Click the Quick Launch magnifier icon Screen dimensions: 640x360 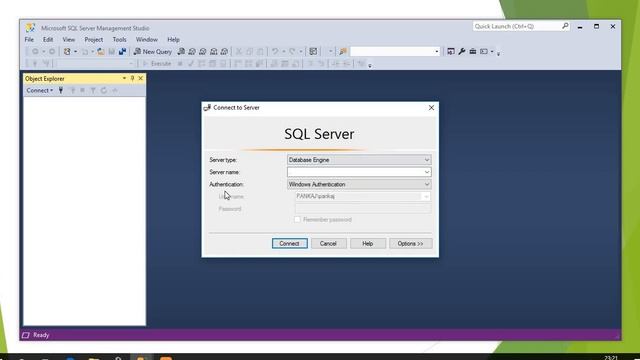565,26
